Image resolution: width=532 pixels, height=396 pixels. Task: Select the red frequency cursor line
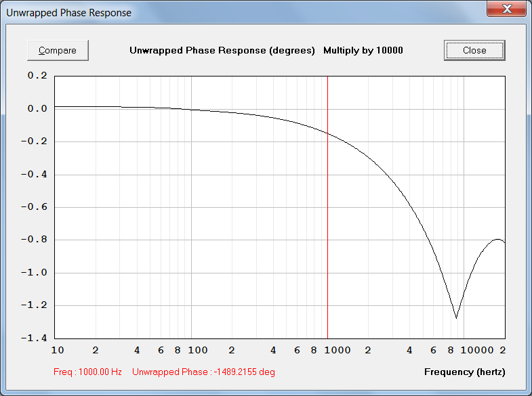click(327, 207)
